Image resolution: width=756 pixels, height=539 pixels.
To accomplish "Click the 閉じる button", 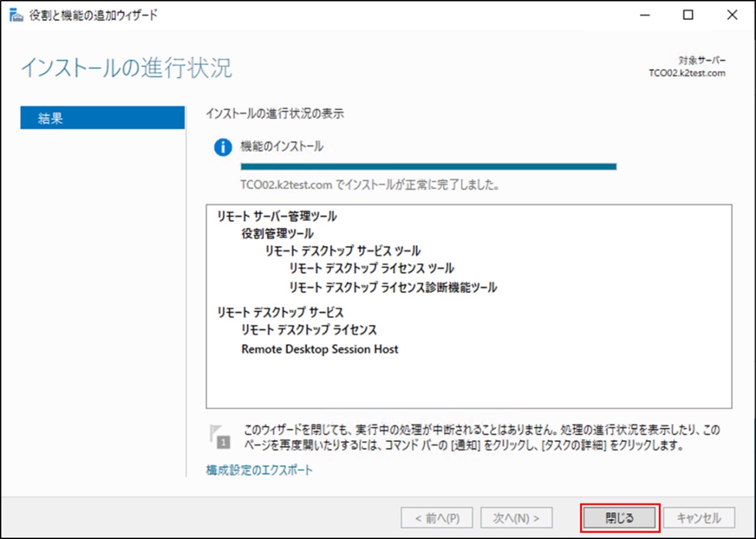I will pos(620,518).
